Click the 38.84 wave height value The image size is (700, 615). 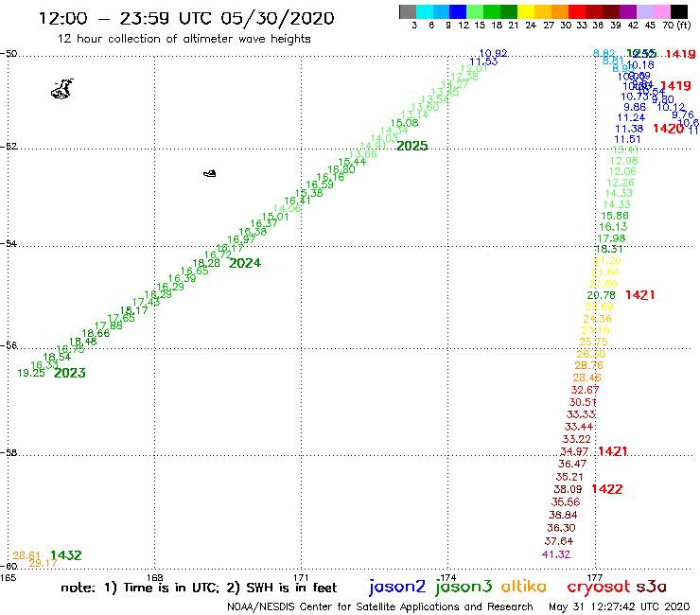point(563,515)
